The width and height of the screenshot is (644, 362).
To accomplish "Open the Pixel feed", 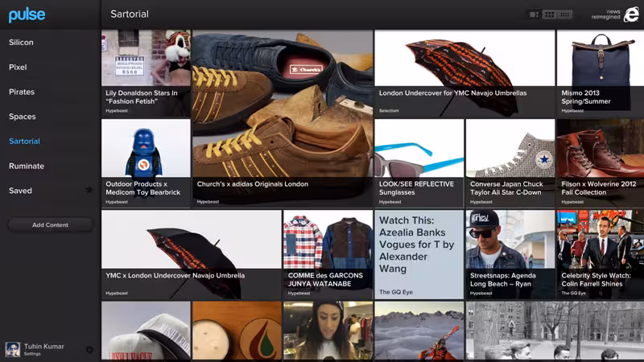I will tap(18, 68).
